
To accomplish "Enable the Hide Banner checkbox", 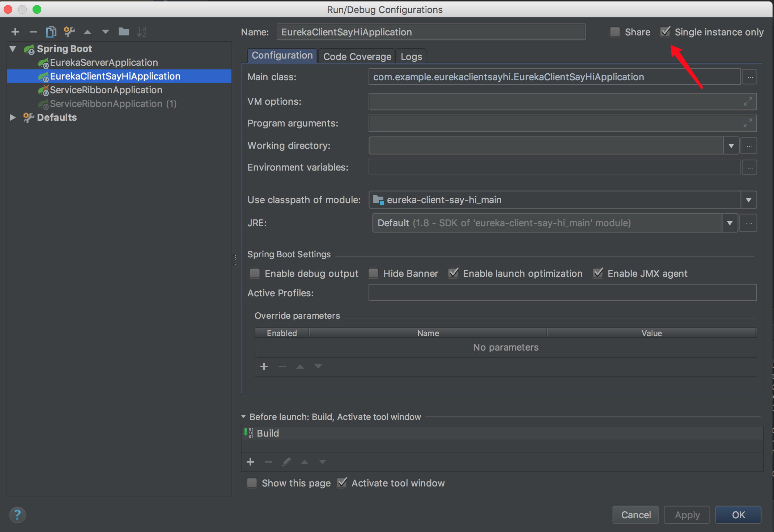I will pos(374,273).
